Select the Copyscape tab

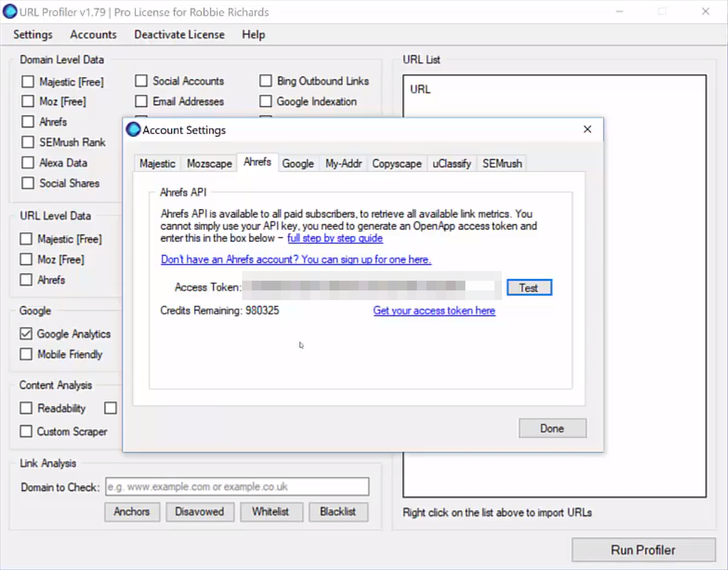point(396,164)
